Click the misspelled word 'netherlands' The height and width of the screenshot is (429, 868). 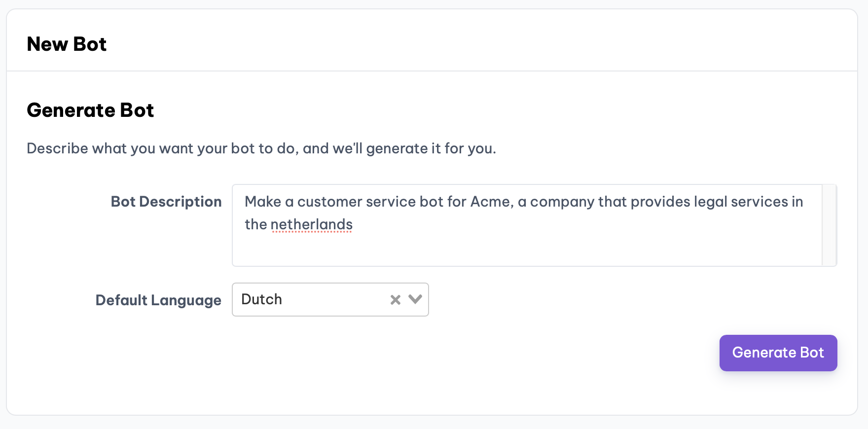(311, 225)
